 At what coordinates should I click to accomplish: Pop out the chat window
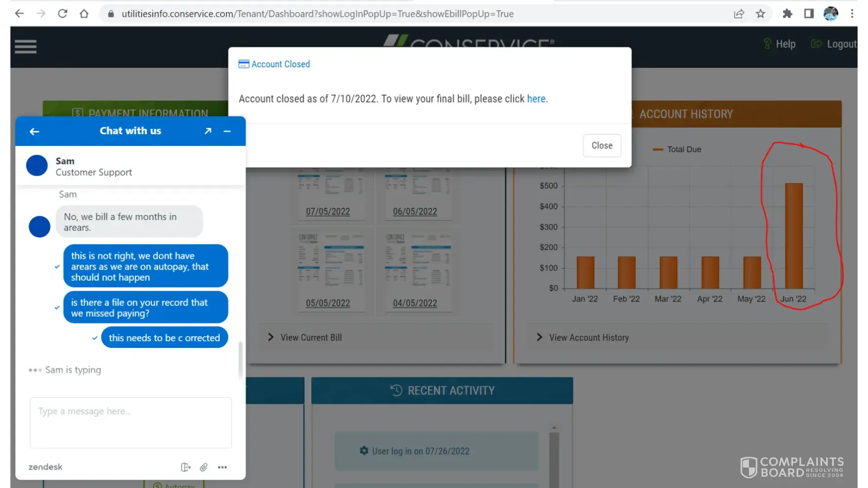208,131
